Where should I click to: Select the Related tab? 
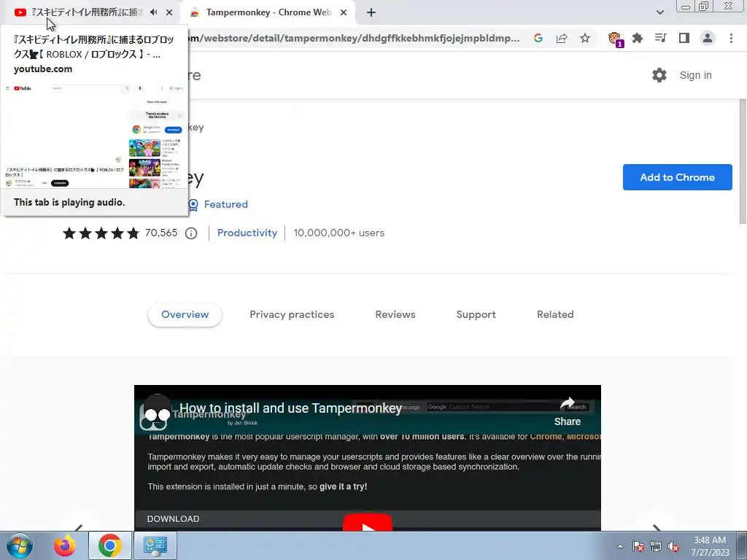[x=555, y=315]
